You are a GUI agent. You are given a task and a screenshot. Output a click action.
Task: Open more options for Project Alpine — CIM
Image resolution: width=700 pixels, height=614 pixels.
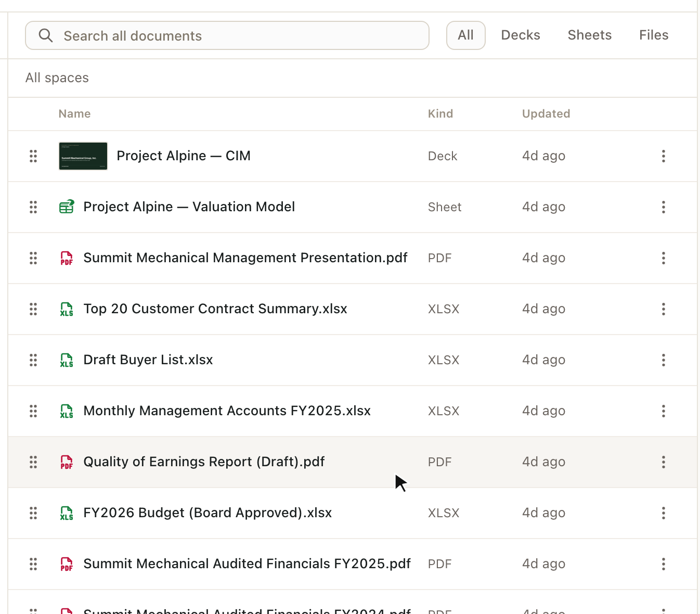pyautogui.click(x=664, y=156)
